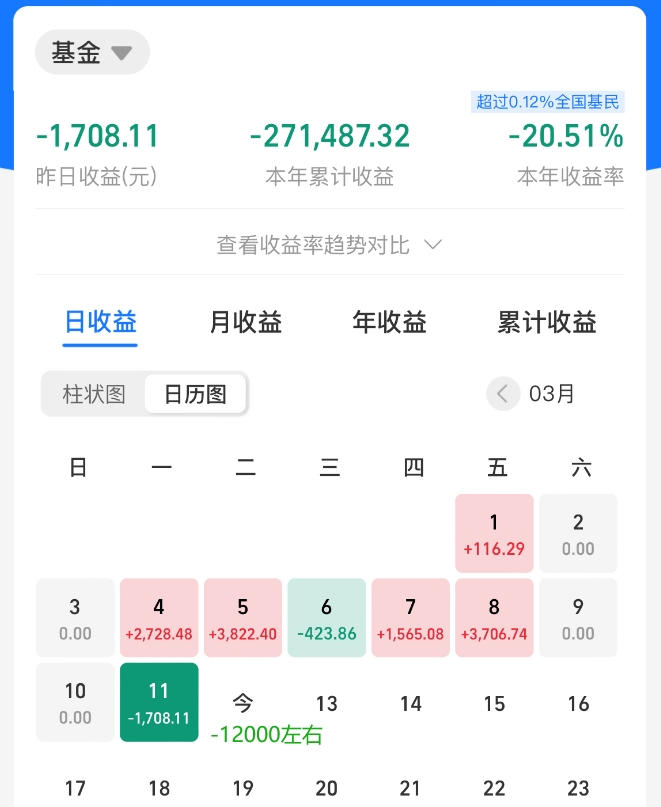Open the 基金 category dropdown
Viewport: 661px width, 807px height.
click(x=92, y=52)
